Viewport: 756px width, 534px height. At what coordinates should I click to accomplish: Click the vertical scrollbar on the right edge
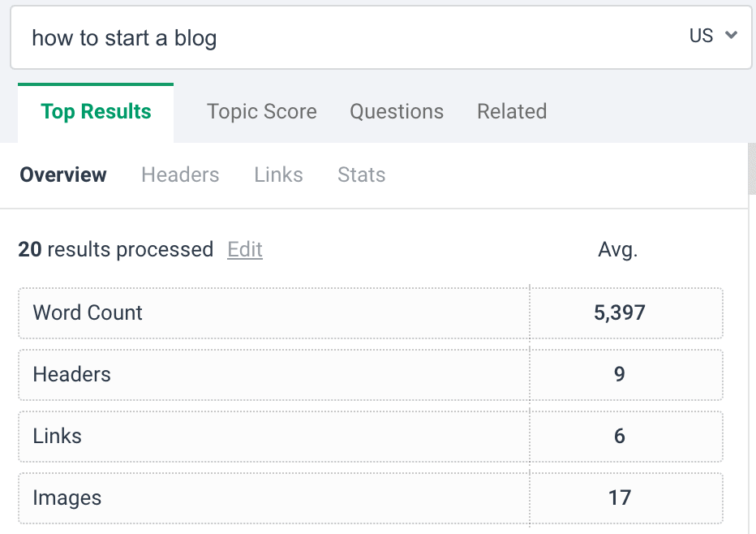tap(752, 169)
